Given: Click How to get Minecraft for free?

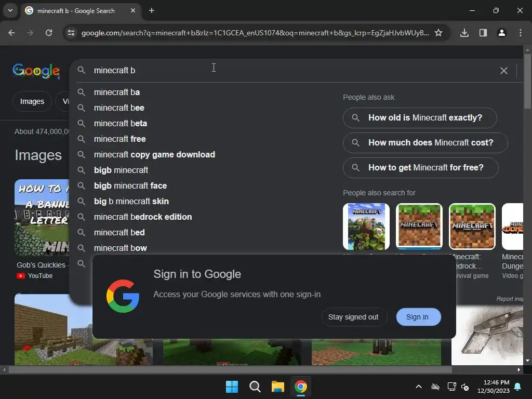Looking at the screenshot, I should click(421, 168).
